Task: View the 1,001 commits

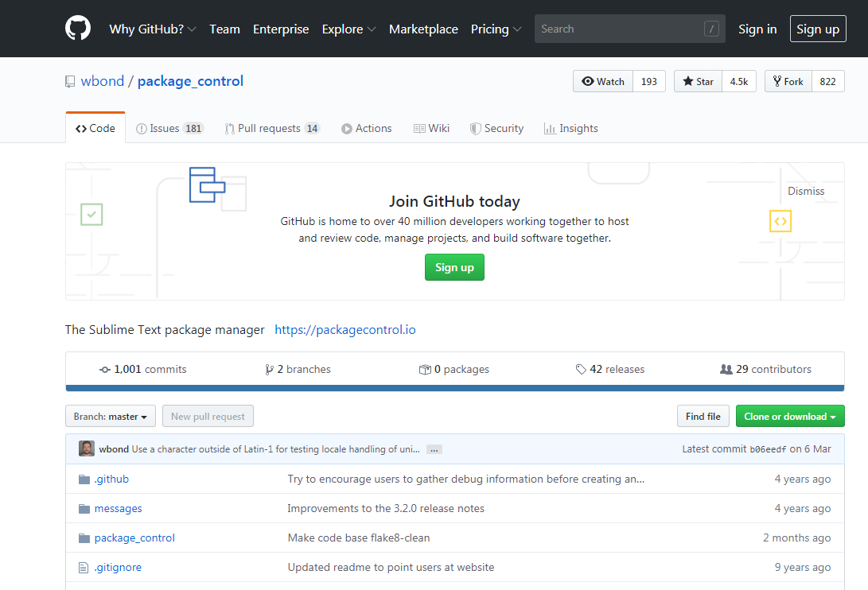Action: coord(143,369)
